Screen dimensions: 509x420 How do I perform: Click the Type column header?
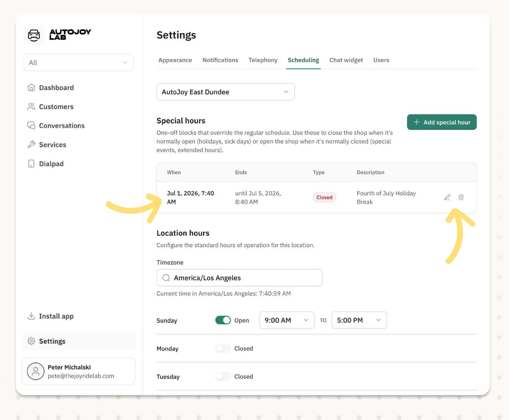[x=318, y=172]
